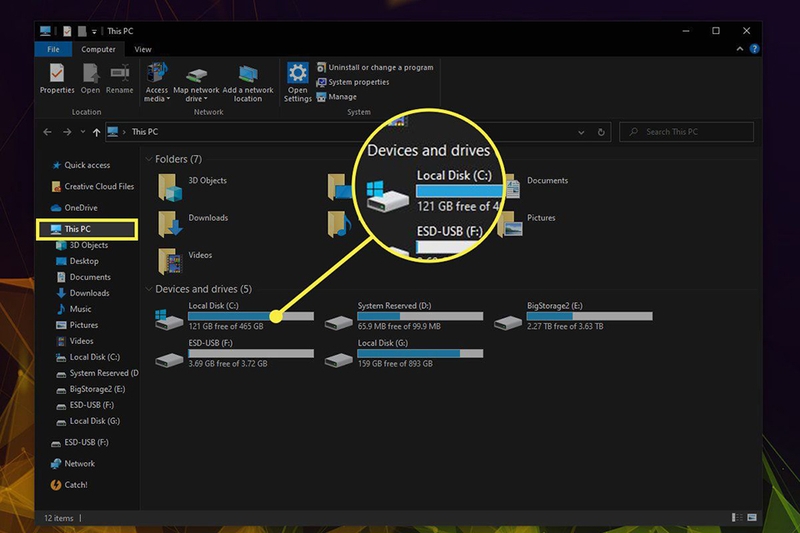Click the Up arrow navigation button
The image size is (800, 533).
coord(96,132)
